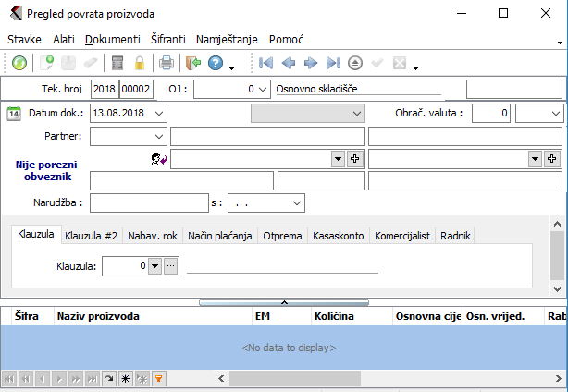Go to last record navigation arrow
This screenshot has width=568, height=392.
(333, 63)
